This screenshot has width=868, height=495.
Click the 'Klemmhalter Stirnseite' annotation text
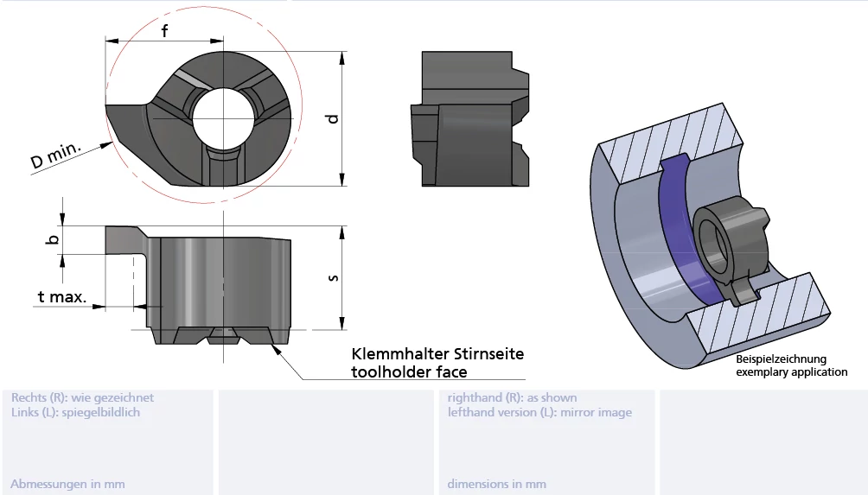[437, 354]
